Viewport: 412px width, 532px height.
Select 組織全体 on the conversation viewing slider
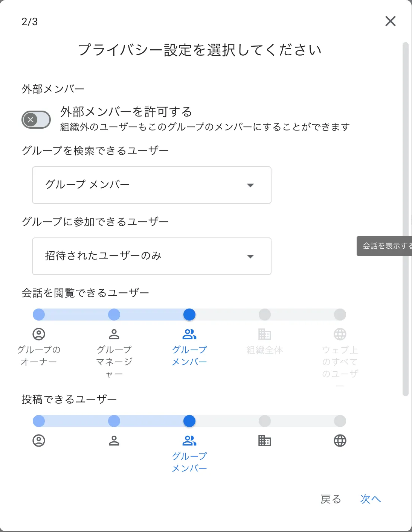tap(265, 315)
